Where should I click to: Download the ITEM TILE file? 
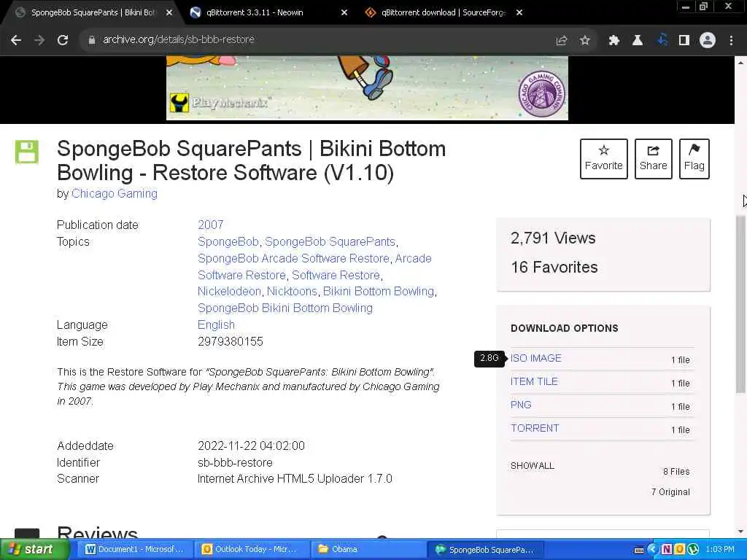coord(534,381)
